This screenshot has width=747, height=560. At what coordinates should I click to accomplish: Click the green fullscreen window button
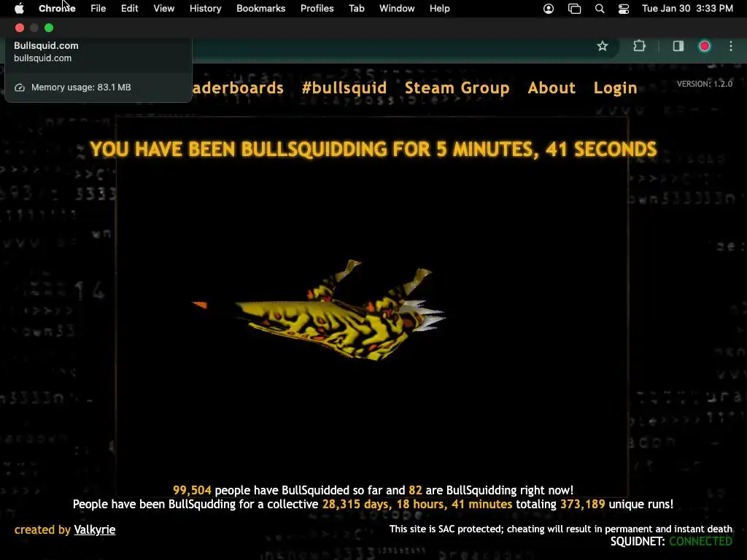pos(49,28)
